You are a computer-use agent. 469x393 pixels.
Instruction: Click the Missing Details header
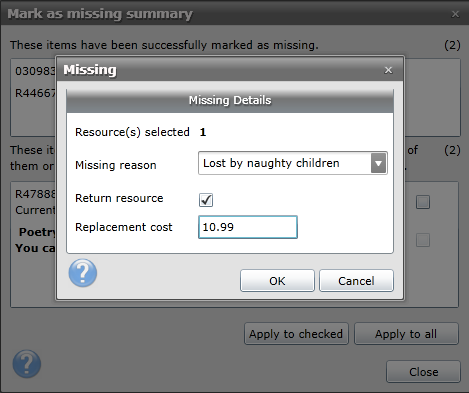230,100
